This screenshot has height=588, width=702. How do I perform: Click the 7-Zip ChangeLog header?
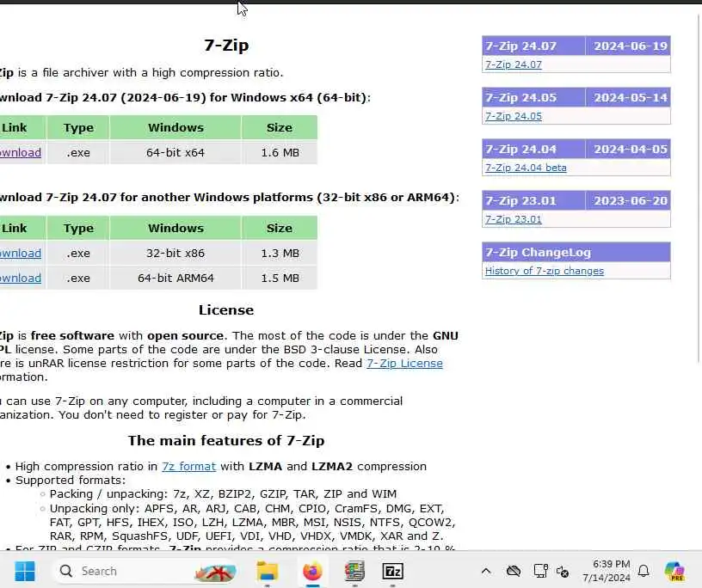click(576, 253)
